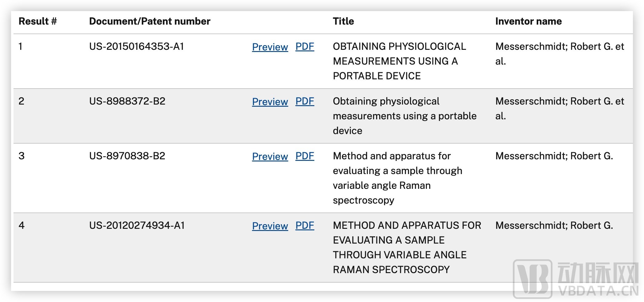Click the Inventor name column header
Image resolution: width=644 pixels, height=302 pixels.
click(528, 21)
